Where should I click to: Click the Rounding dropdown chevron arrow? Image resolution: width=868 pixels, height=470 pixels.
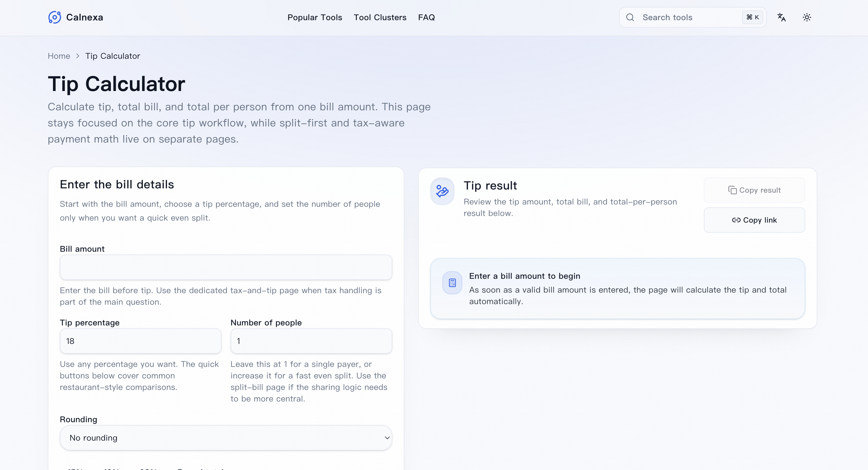[387, 438]
